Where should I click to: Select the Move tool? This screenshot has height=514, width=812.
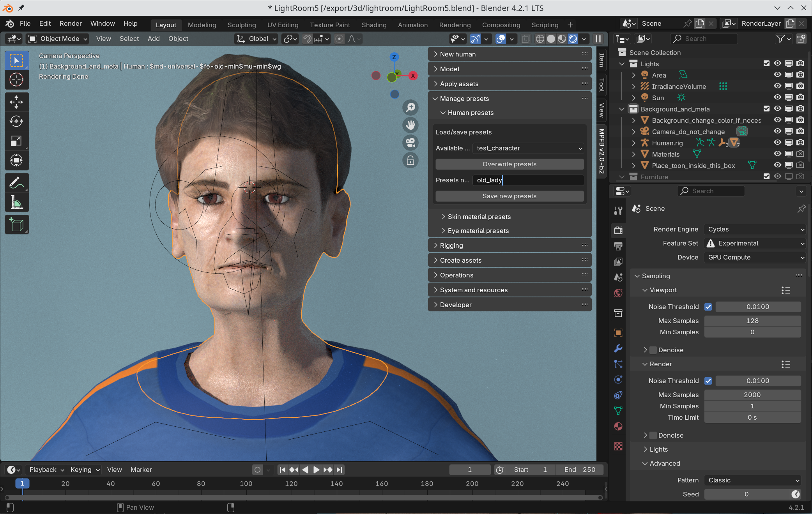pos(16,102)
